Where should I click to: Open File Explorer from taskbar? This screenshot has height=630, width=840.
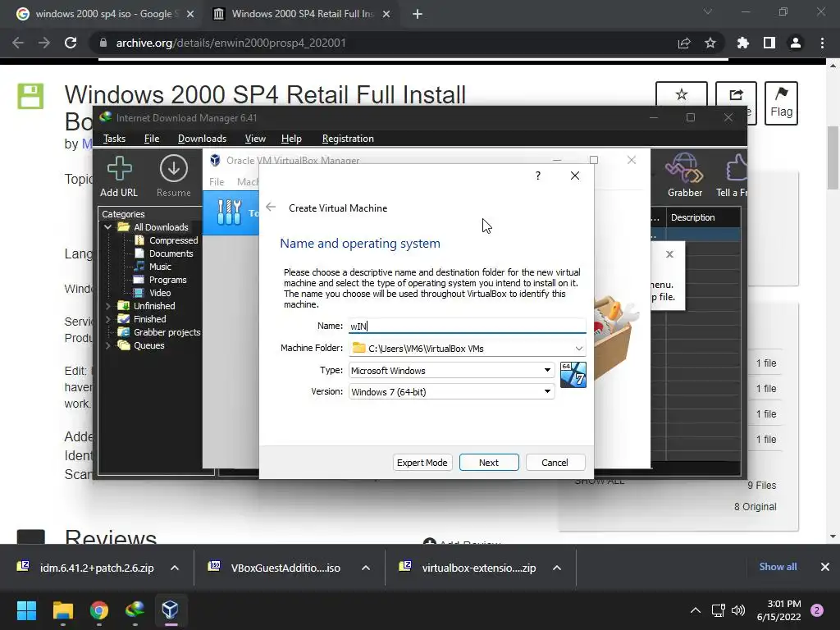coord(62,610)
